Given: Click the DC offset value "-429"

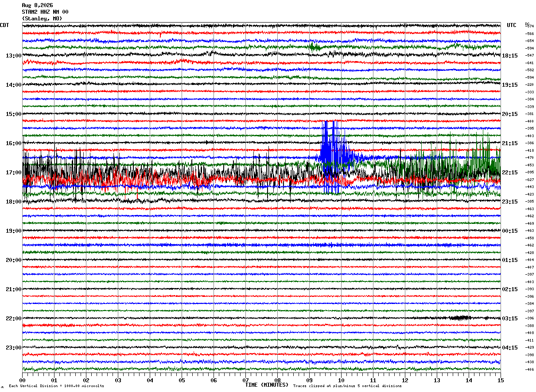Looking at the screenshot, I should pos(529,347).
